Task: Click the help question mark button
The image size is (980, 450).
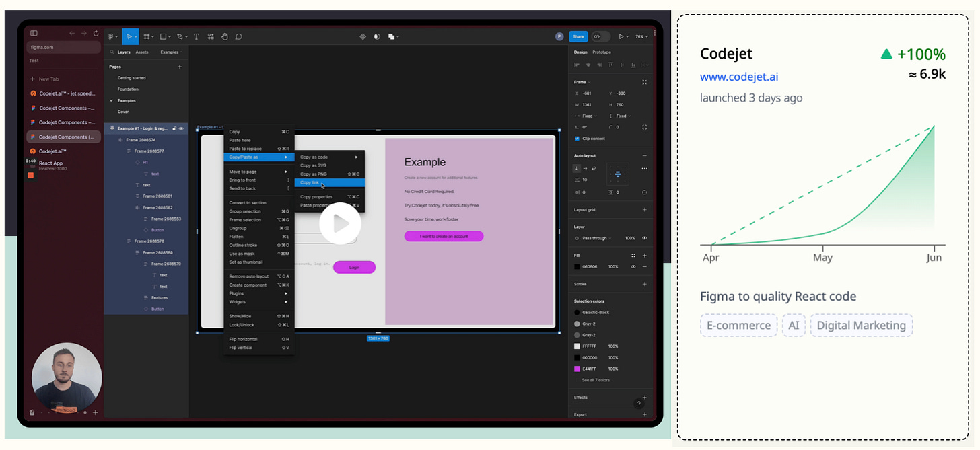Action: (x=639, y=404)
